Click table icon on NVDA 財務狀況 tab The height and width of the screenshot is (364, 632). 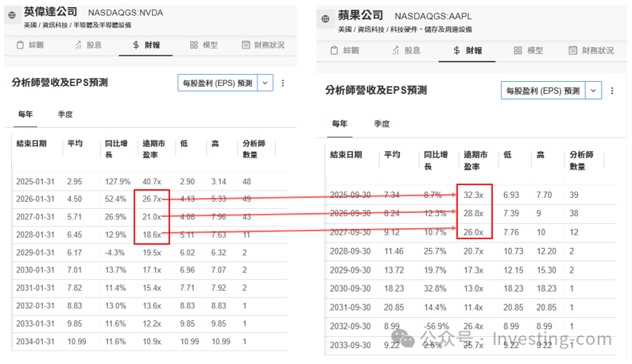(246, 45)
